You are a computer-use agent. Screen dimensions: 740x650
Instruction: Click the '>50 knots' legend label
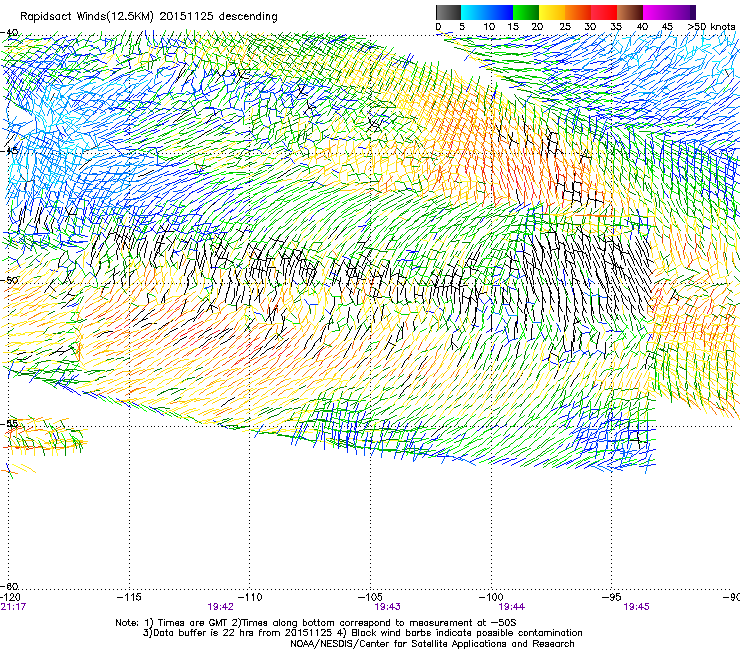[712, 27]
